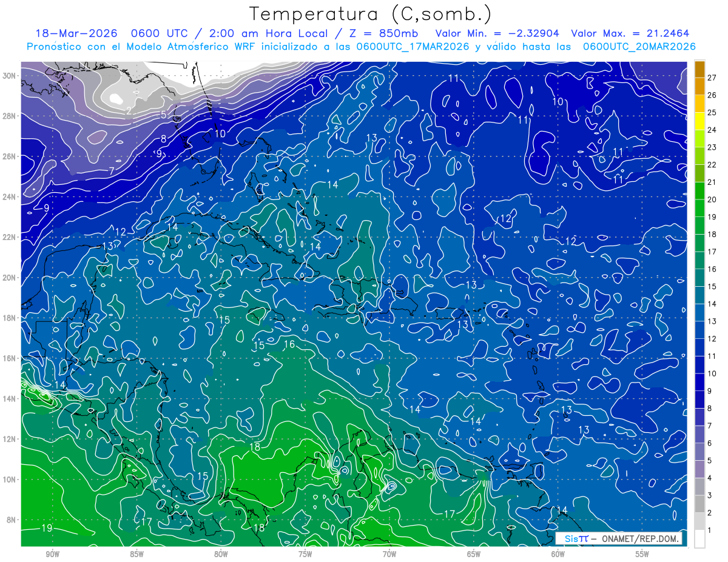The image size is (728, 562).
Task: Click the 'Pronostico con el Modelo Atmosferico WRF' line
Action: tap(362, 47)
